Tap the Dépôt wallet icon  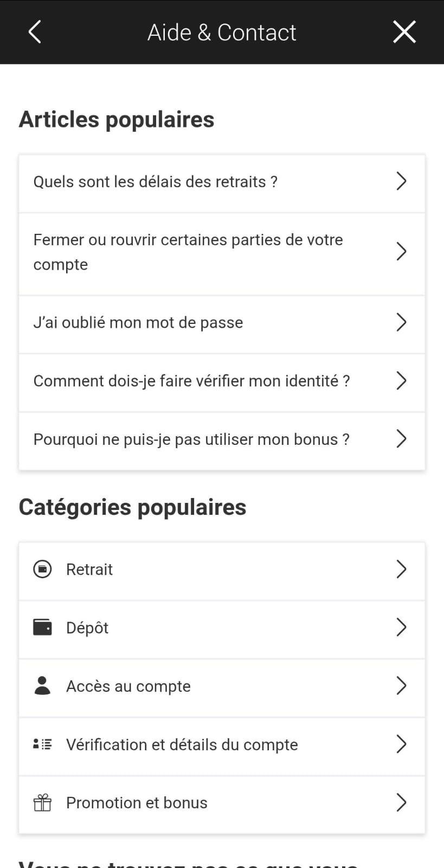(42, 627)
